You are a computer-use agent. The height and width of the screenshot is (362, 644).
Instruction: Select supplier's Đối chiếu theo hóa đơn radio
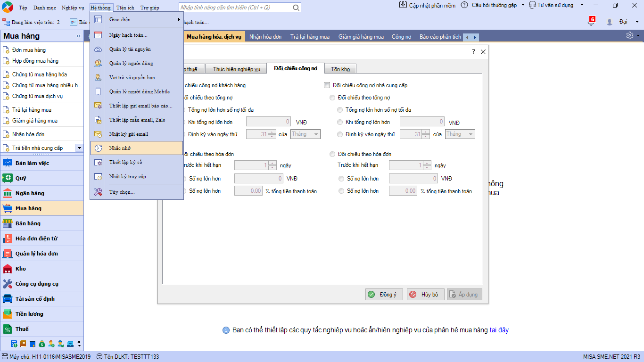pos(333,154)
